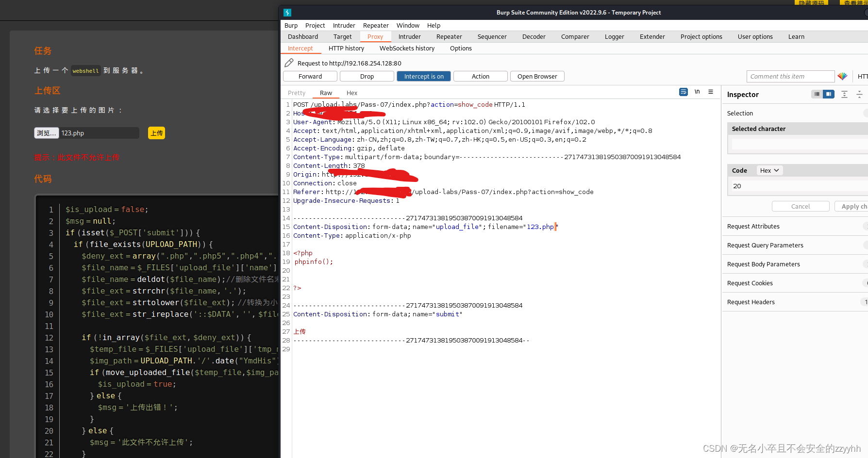This screenshot has height=458, width=868.
Task: Select the Intercept sub-tab
Action: click(x=300, y=48)
